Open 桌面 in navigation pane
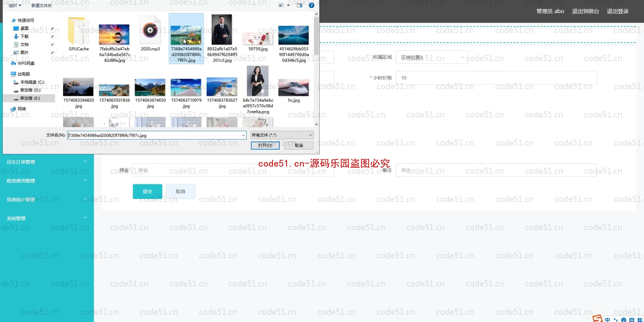This screenshot has height=322, width=644. click(x=21, y=28)
